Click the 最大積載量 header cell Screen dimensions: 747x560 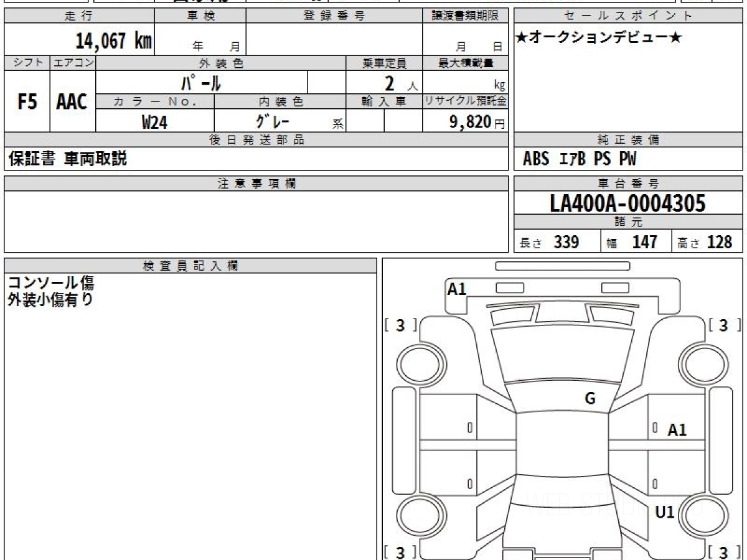465,63
